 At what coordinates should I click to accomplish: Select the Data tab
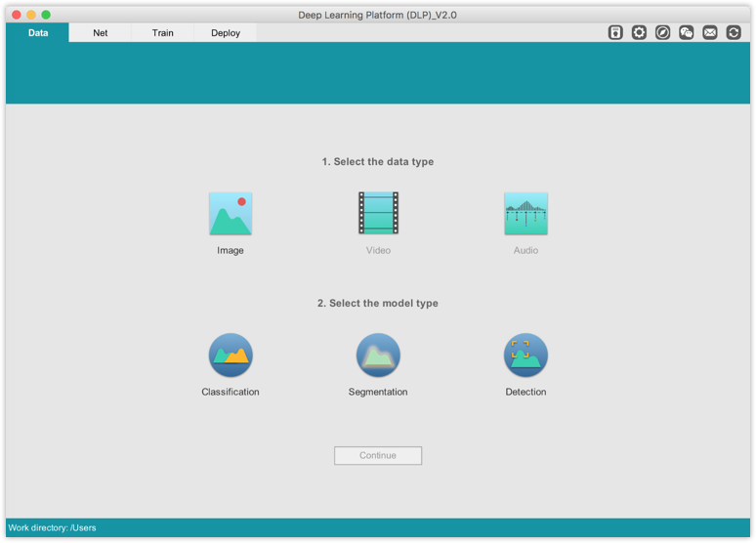click(x=38, y=32)
